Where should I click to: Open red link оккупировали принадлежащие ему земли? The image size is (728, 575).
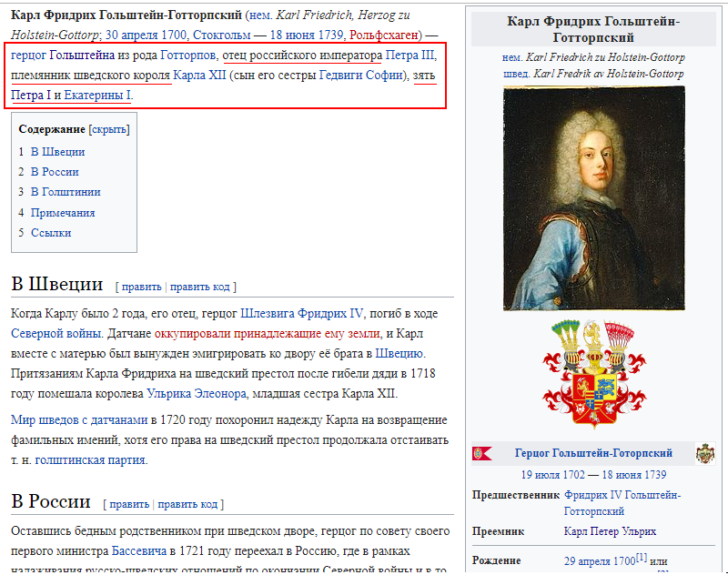[x=267, y=334]
